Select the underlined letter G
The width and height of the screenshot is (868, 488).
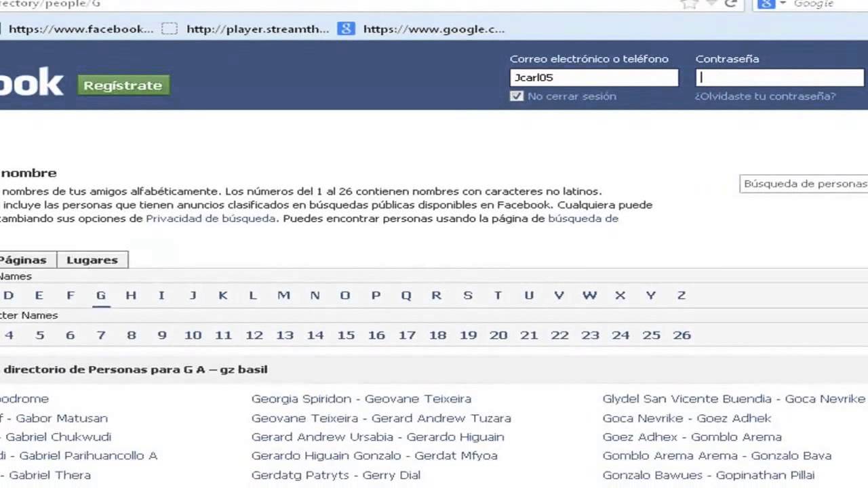pyautogui.click(x=101, y=296)
